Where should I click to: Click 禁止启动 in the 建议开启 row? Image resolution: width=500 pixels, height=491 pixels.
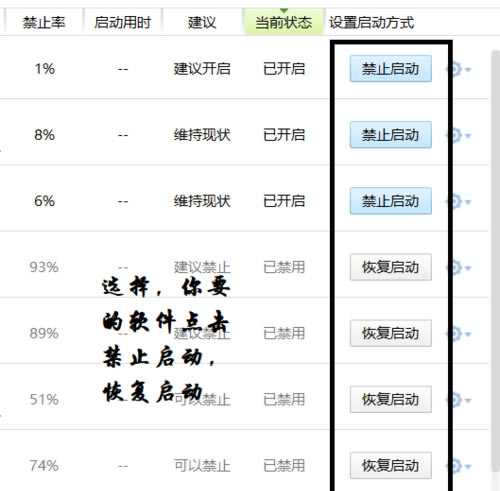[x=391, y=69]
